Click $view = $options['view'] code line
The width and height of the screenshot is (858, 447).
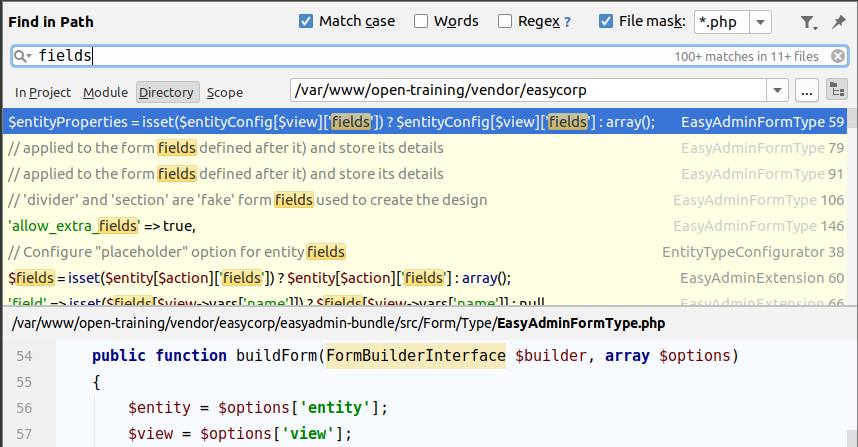coord(240,434)
